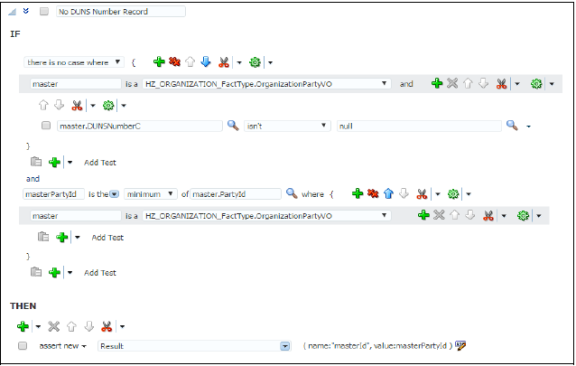Click the master.DUNSNumberC field
The height and width of the screenshot is (366, 576).
tap(140, 126)
